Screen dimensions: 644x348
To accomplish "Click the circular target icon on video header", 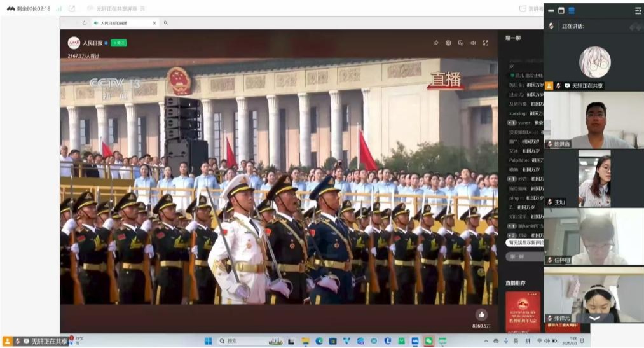I will click(448, 43).
